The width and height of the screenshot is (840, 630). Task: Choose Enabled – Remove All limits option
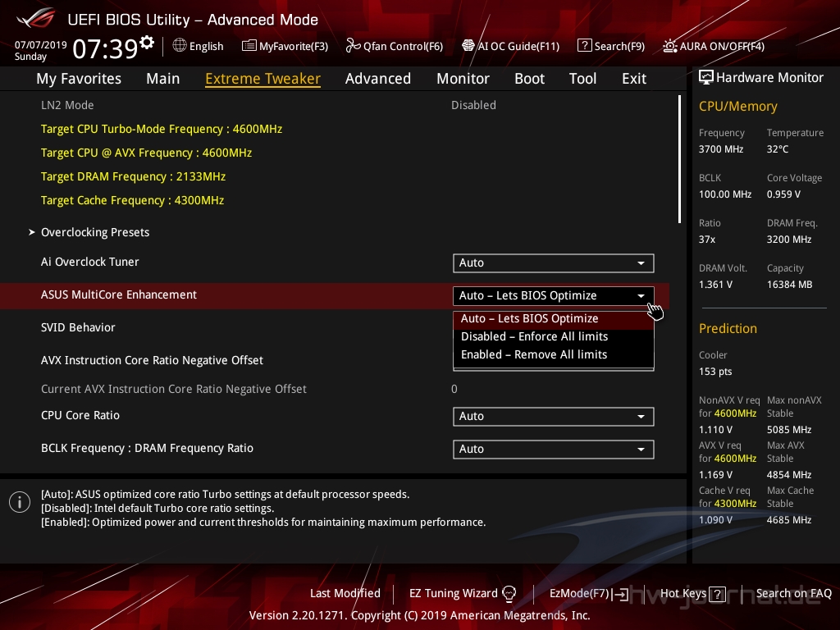[554, 354]
